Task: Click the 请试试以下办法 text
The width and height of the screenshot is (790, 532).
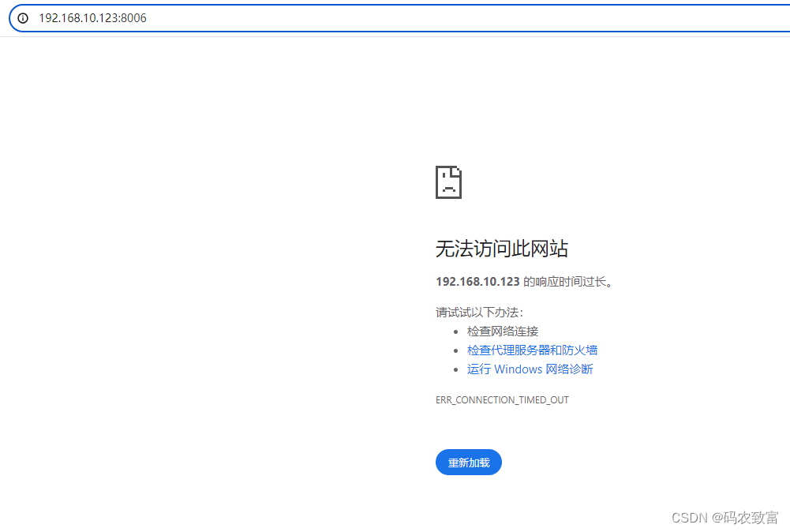Action: 480,313
